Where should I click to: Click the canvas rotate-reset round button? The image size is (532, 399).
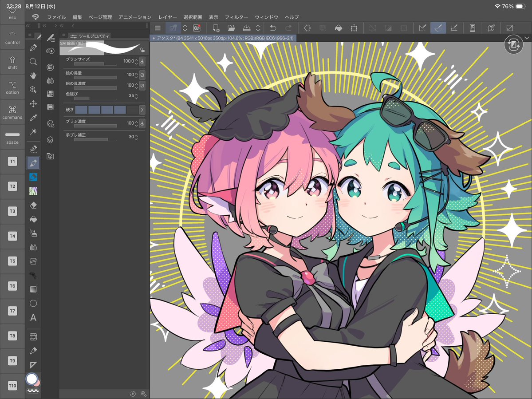click(513, 45)
